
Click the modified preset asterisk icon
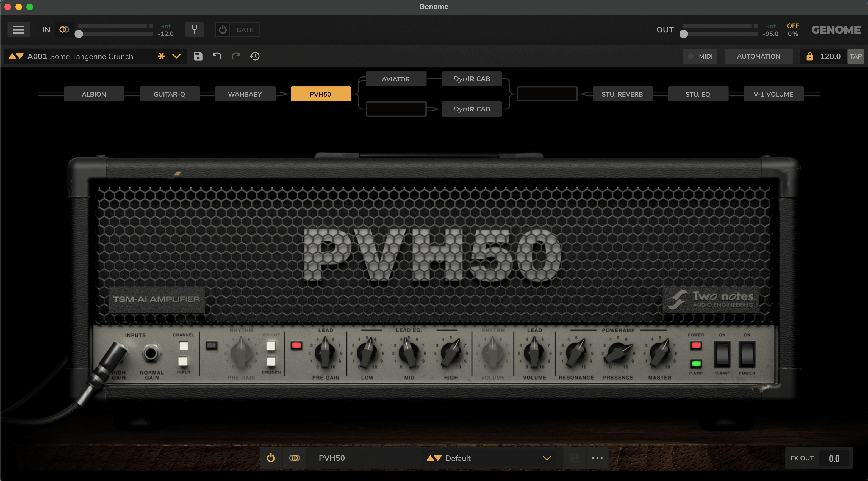coord(161,56)
